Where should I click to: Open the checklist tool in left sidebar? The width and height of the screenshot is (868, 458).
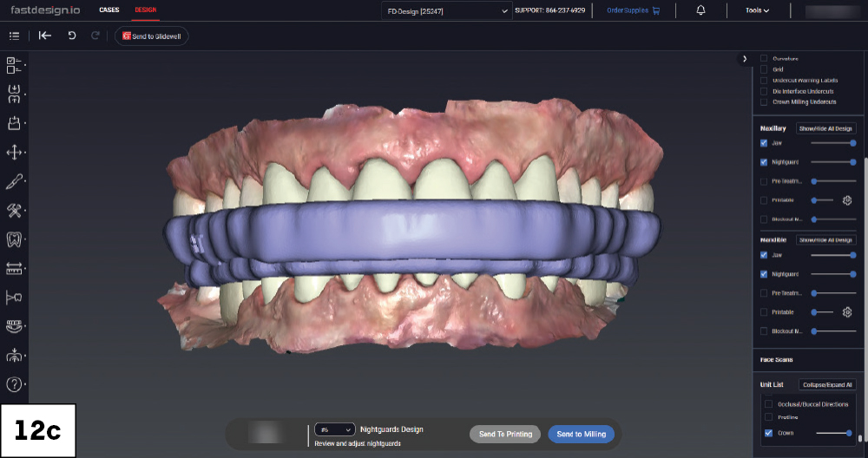tap(14, 65)
